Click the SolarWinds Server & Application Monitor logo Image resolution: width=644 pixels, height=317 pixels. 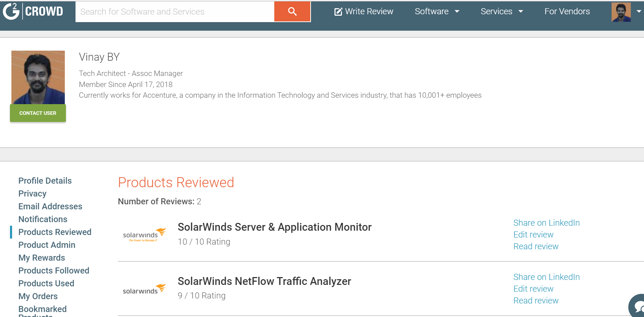pos(144,235)
